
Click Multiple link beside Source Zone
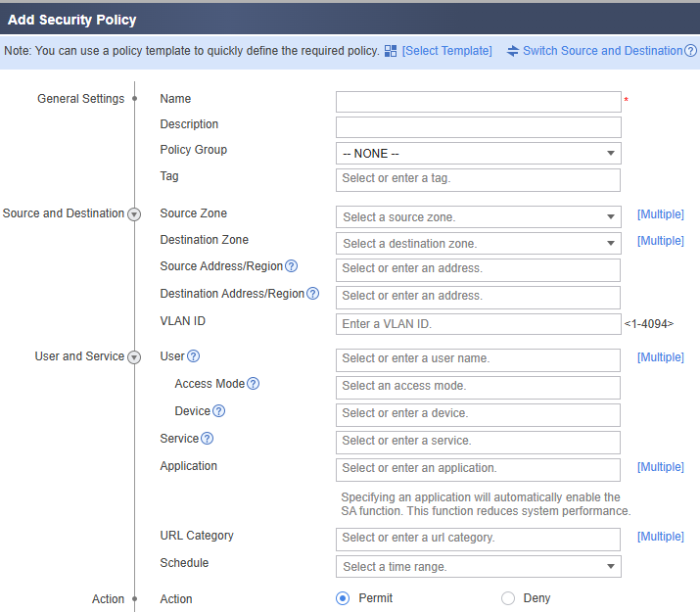coord(660,214)
